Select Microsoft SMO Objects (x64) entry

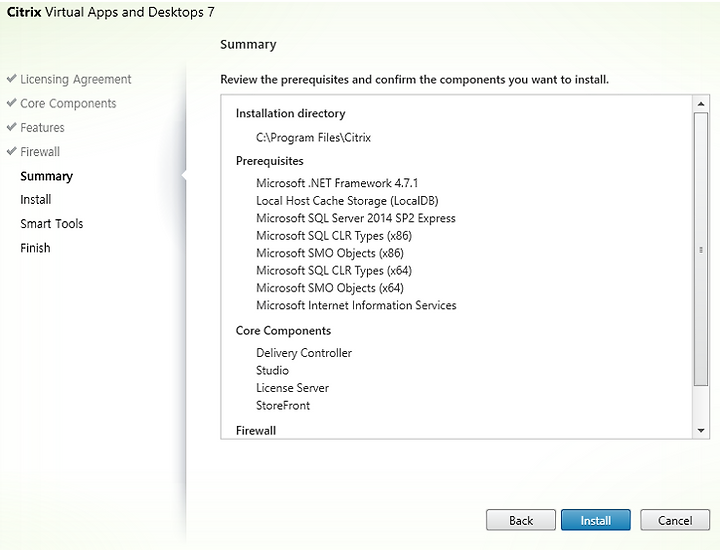[330, 288]
